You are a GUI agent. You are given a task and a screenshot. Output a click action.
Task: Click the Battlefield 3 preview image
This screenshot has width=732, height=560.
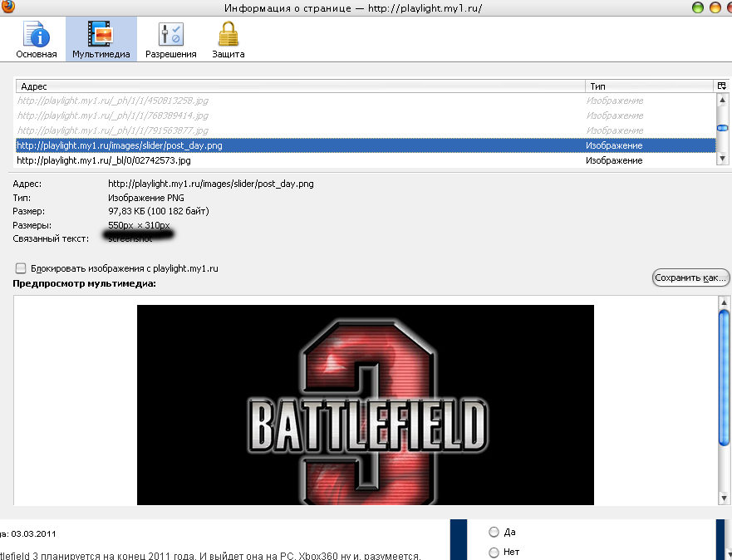(365, 405)
